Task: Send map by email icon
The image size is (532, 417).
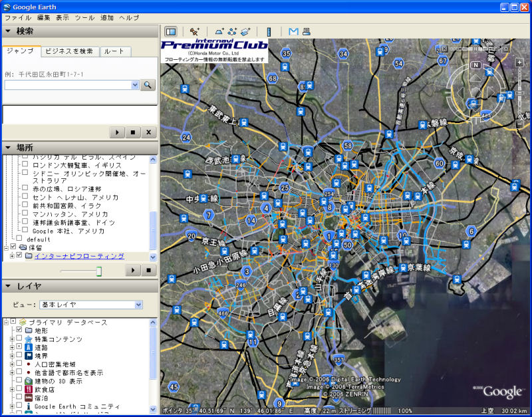Action: coord(293,31)
